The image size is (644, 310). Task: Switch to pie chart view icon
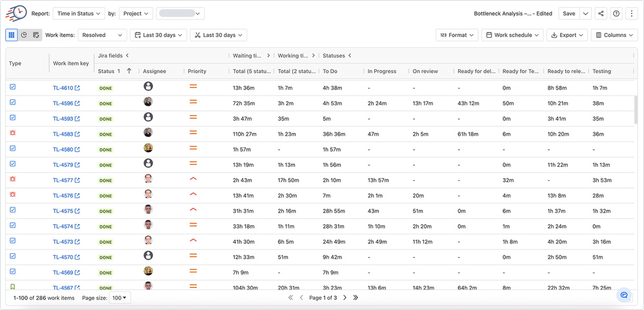tap(24, 35)
